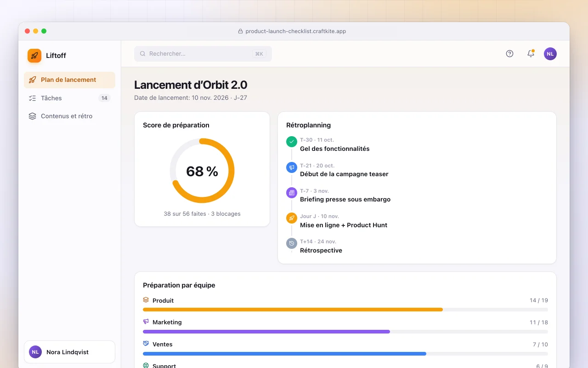
Task: Click the green checkmark milestone icon
Action: pyautogui.click(x=292, y=142)
